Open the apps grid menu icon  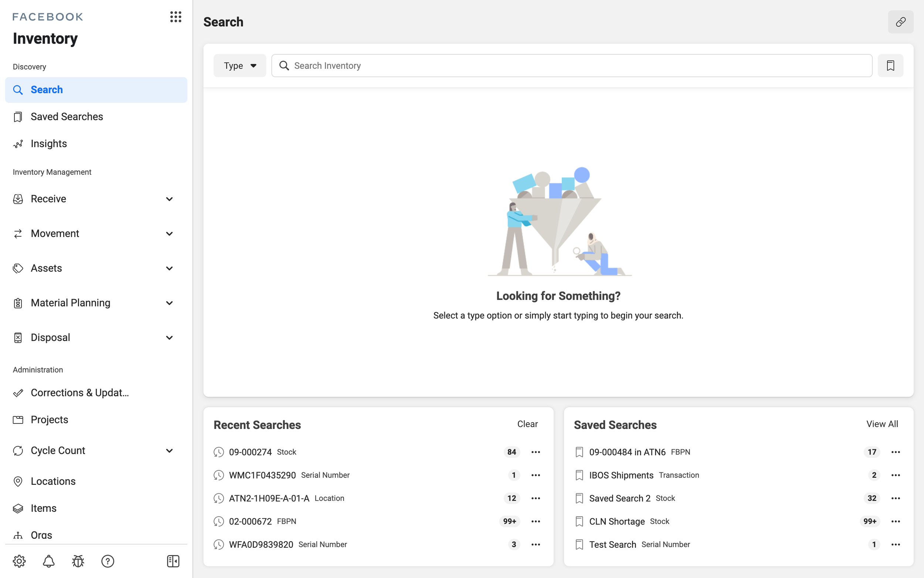(x=175, y=17)
